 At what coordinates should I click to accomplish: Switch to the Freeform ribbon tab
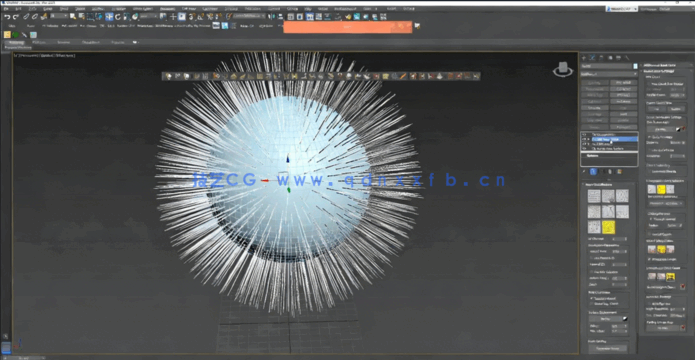tap(39, 43)
